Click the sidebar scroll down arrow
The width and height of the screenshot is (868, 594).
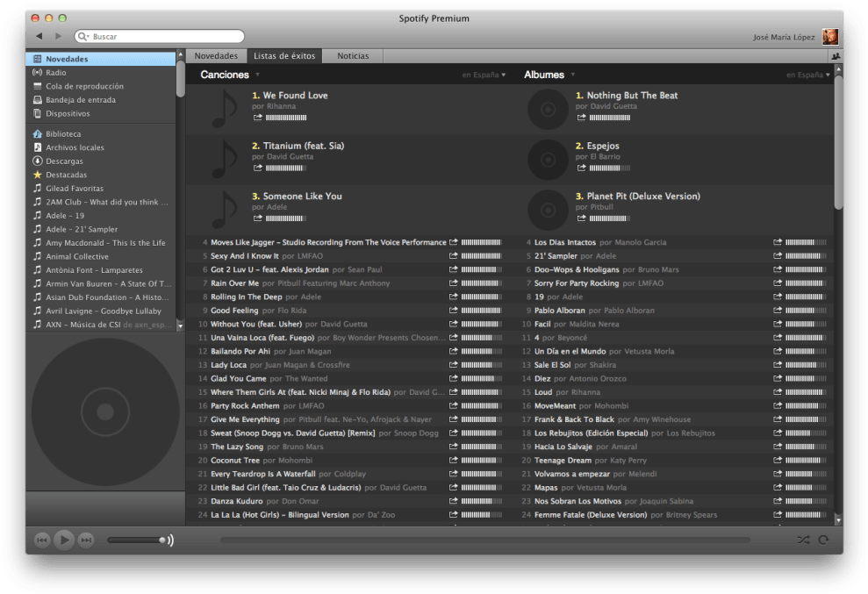pyautogui.click(x=181, y=326)
